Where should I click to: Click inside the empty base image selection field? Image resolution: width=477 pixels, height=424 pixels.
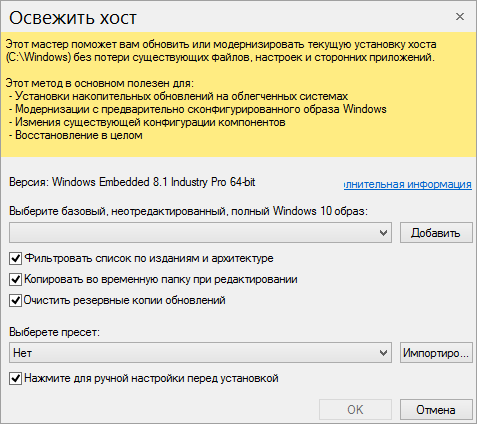(193, 233)
